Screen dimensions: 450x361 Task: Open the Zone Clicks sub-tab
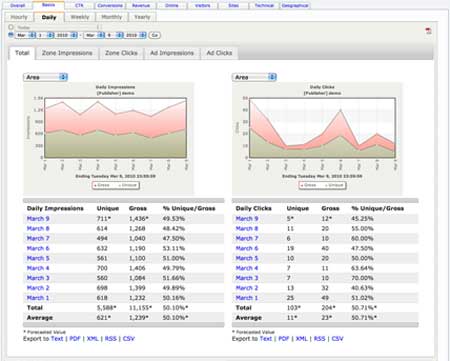click(121, 53)
